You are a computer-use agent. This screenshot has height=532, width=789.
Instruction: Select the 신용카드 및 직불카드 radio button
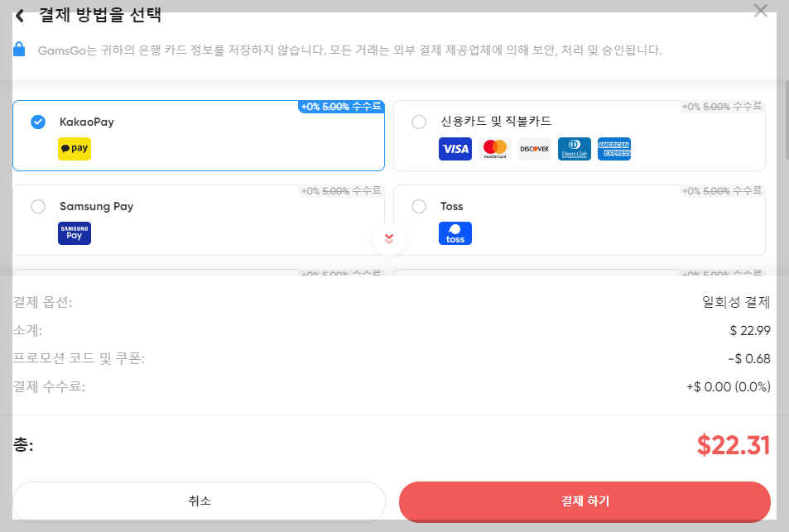click(419, 121)
